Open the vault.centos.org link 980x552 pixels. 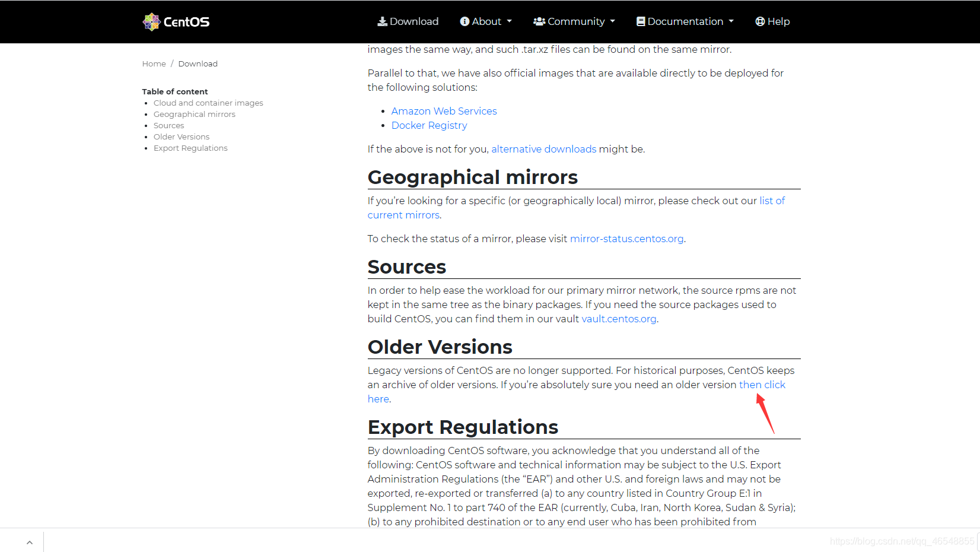click(619, 319)
